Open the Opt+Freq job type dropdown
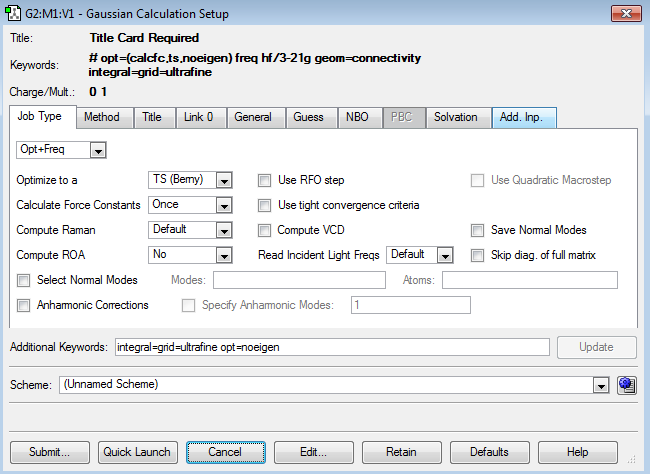Image resolution: width=650 pixels, height=474 pixels. pos(98,150)
